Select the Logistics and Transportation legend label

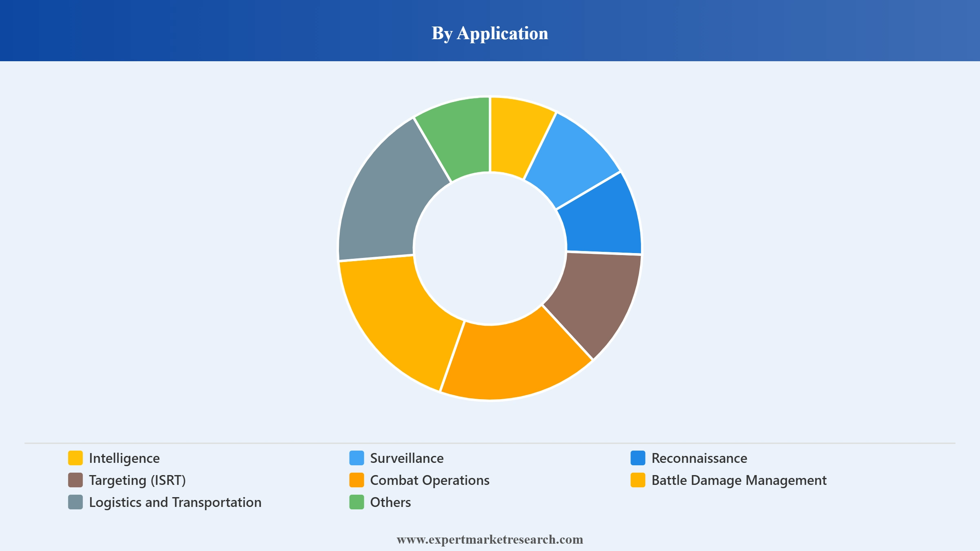coord(175,502)
